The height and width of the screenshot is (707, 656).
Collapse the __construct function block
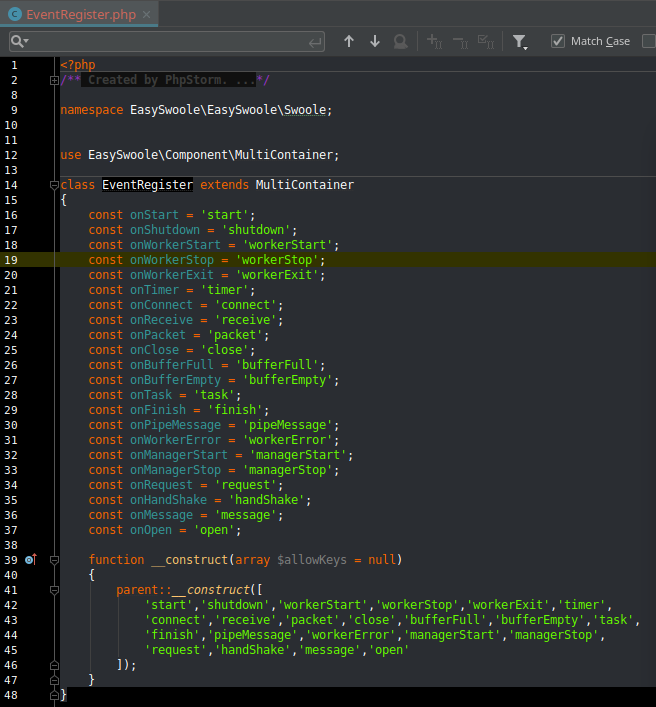pyautogui.click(x=53, y=560)
